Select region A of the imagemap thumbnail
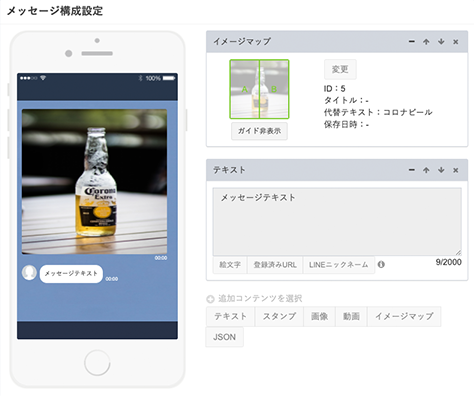 [x=244, y=89]
